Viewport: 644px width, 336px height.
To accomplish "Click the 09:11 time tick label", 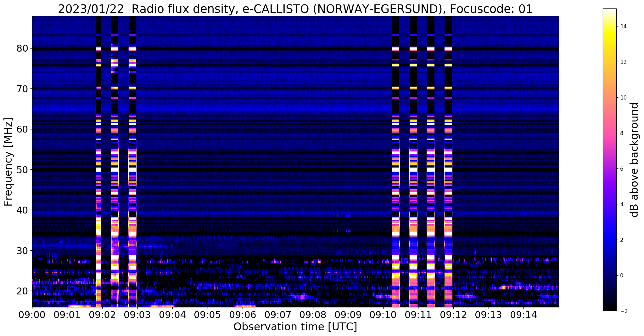I will (x=418, y=315).
